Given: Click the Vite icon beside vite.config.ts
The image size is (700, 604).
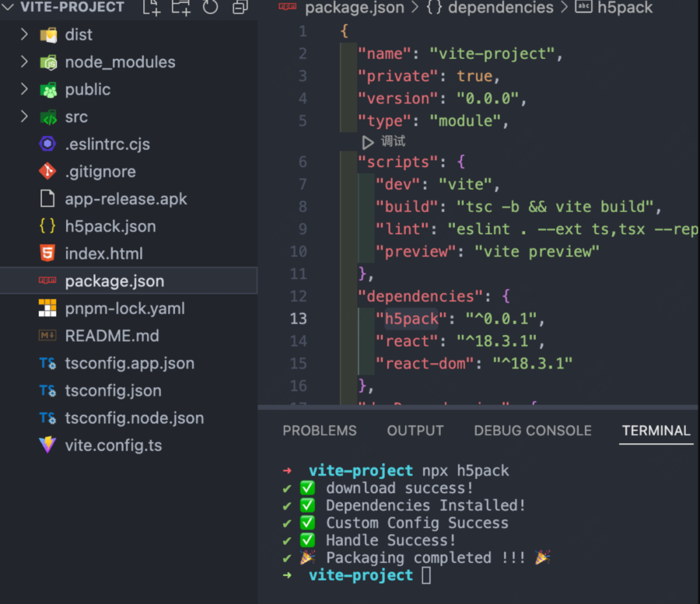Looking at the screenshot, I should click(x=48, y=445).
